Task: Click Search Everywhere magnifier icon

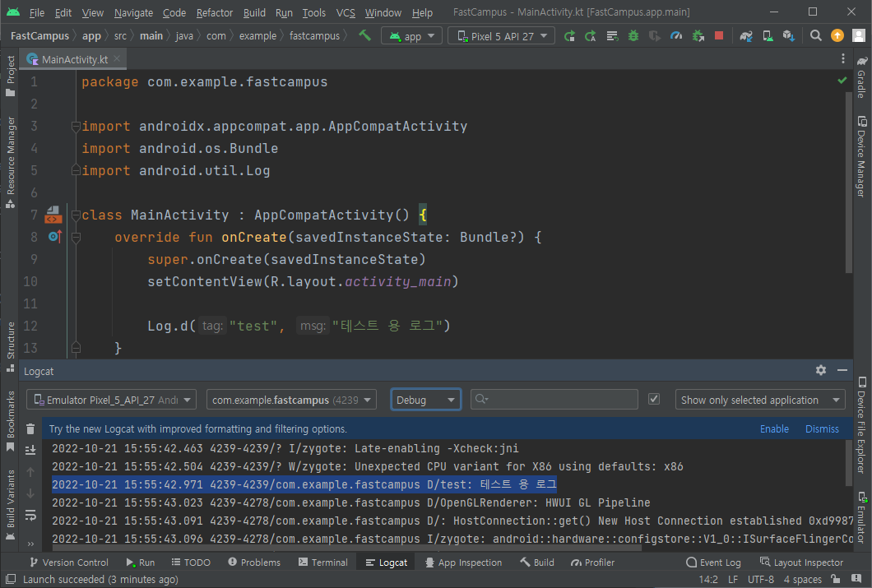Action: [x=815, y=35]
